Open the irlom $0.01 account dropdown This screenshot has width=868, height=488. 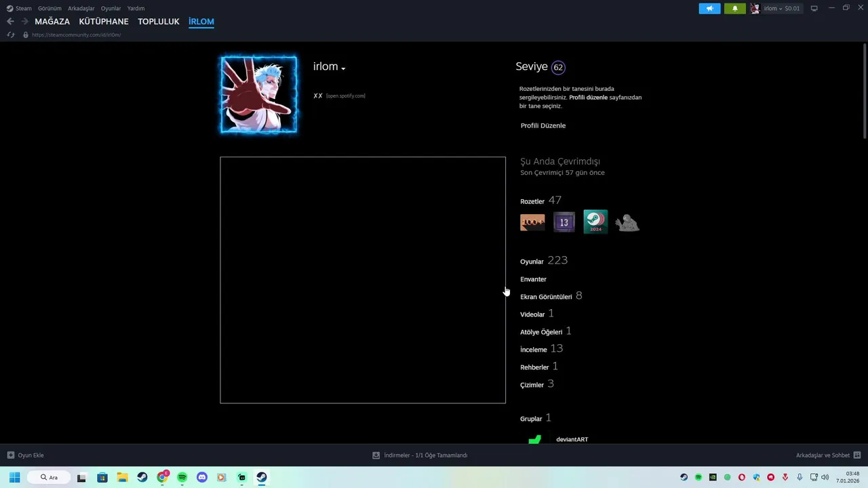point(782,8)
